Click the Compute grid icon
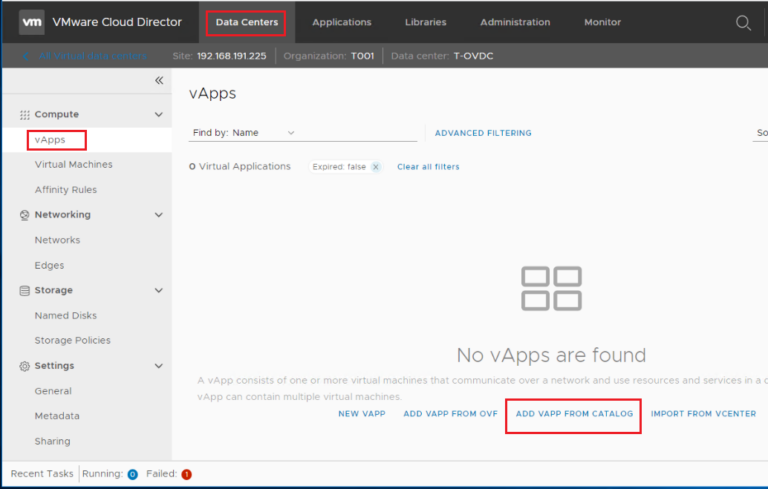 (x=24, y=115)
